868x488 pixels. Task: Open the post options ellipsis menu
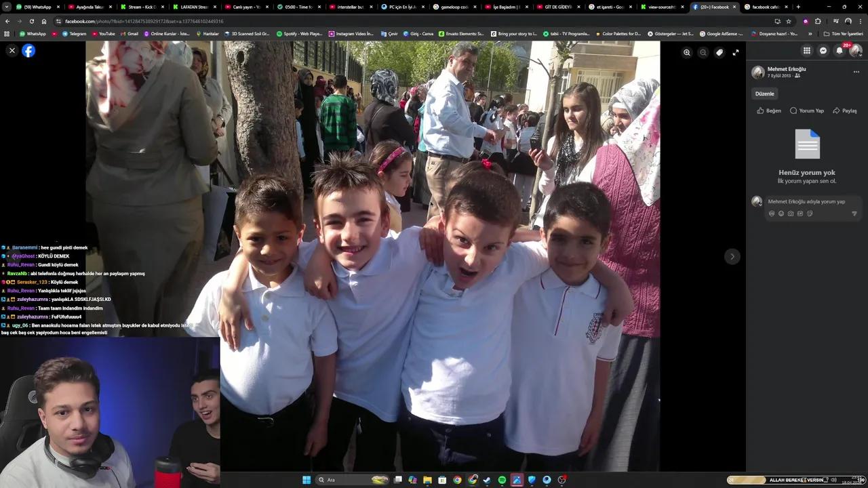[856, 72]
